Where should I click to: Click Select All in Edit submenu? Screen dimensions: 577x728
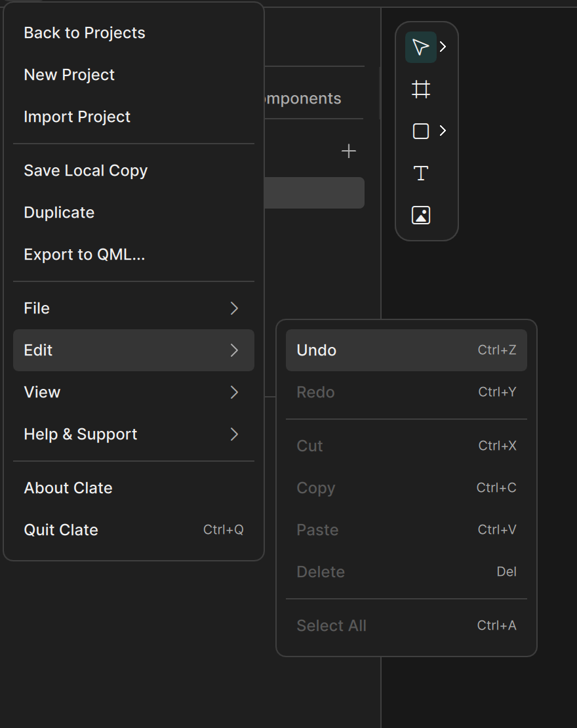[x=406, y=626]
